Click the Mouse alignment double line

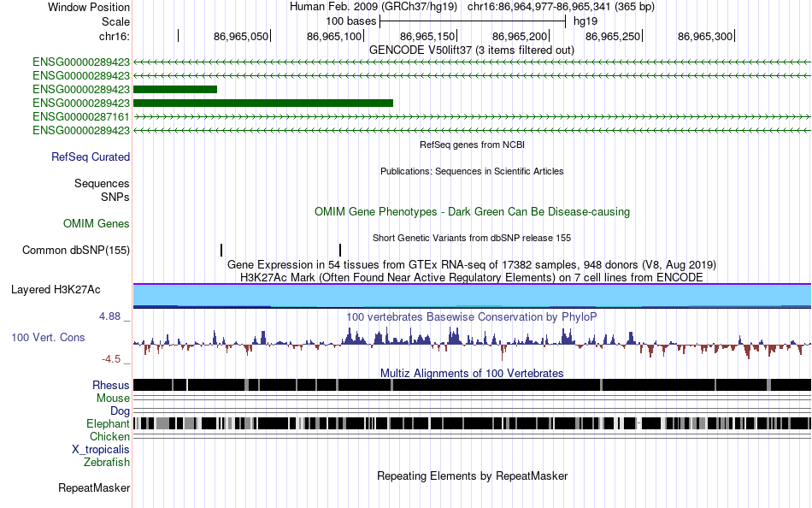(x=472, y=399)
